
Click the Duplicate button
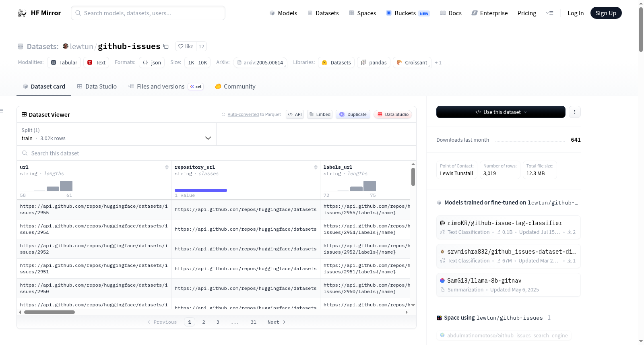[353, 114]
